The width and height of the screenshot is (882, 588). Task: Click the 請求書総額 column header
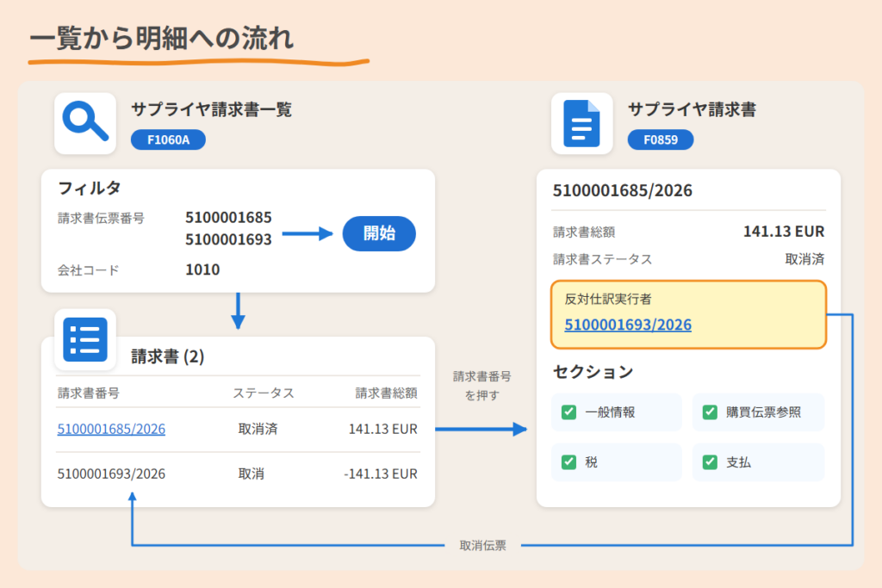[387, 393]
